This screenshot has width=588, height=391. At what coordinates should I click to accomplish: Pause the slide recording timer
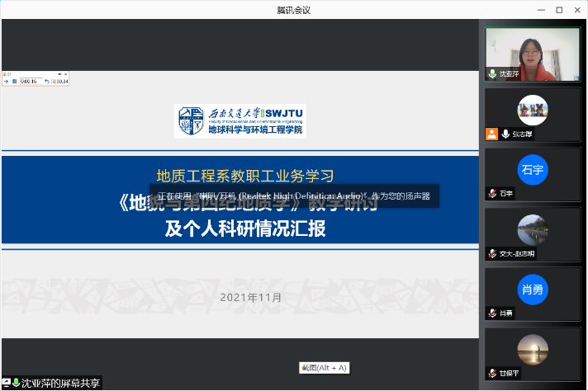(14, 81)
